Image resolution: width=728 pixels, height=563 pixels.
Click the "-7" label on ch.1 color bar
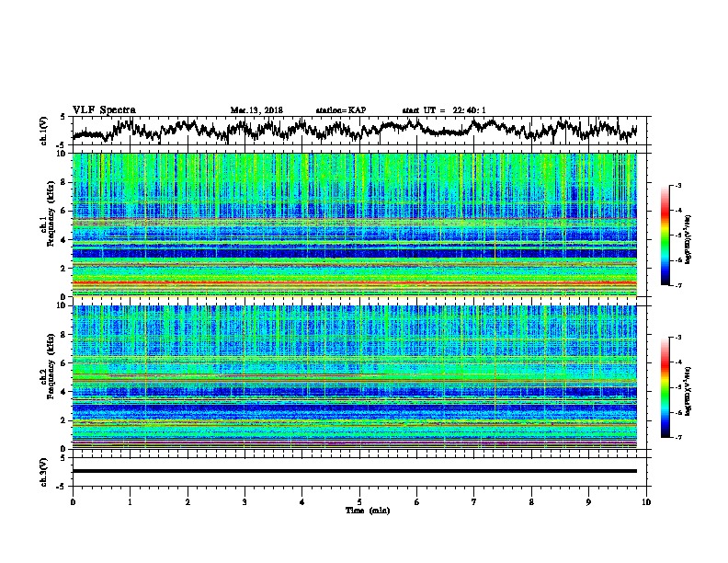(678, 285)
